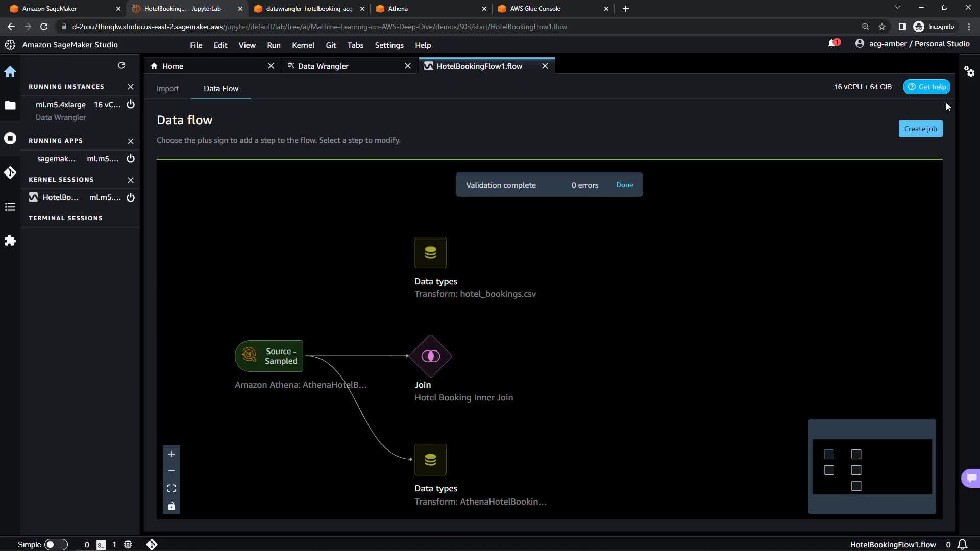Switch to the Import tab
Screen dimensions: 980x551
pyautogui.click(x=167, y=88)
